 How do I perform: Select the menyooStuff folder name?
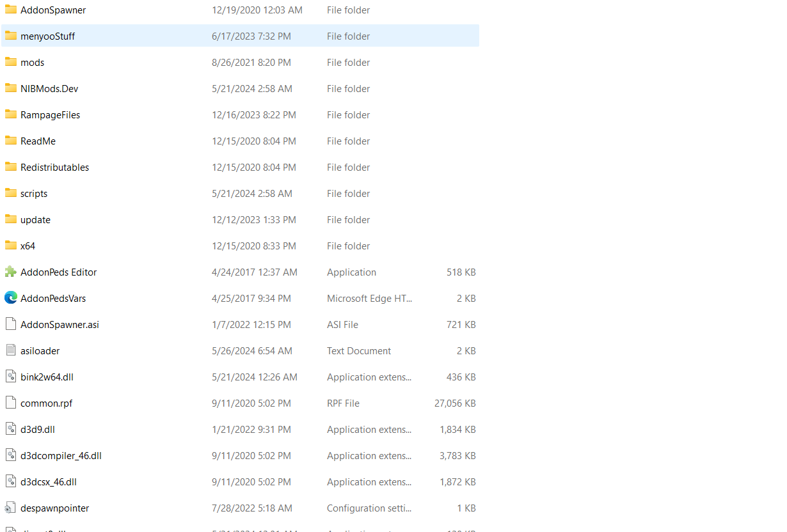pos(47,36)
